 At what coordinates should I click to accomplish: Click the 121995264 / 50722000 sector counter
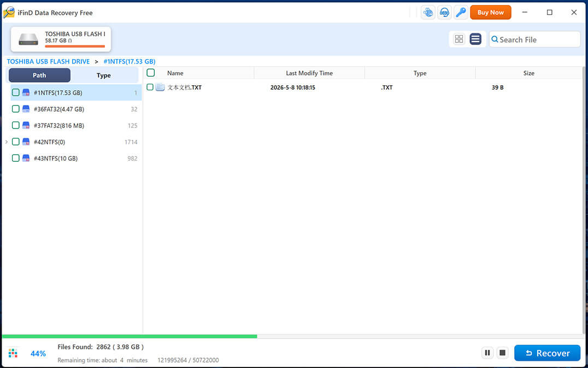tap(188, 360)
